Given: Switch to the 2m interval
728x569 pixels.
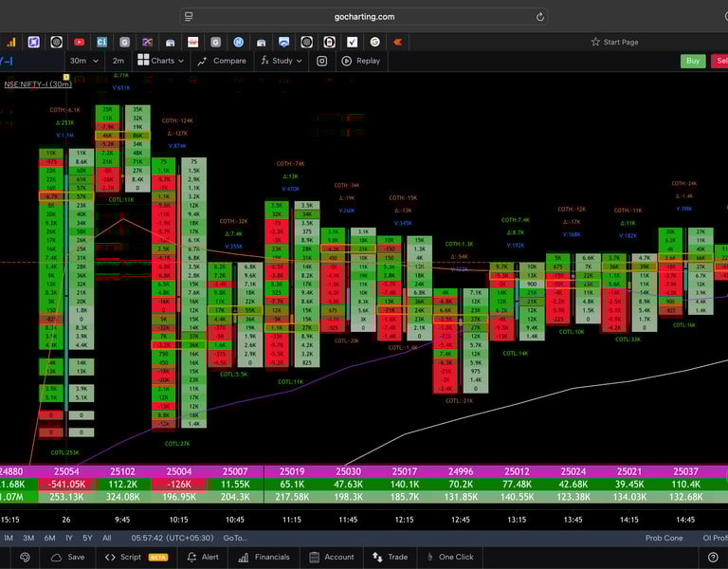Looking at the screenshot, I should [118, 61].
